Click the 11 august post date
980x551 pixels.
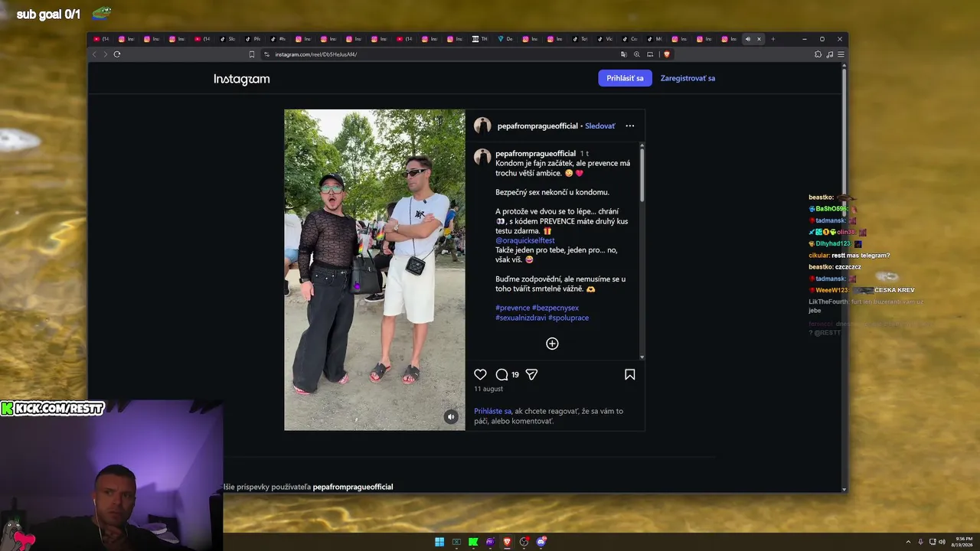488,389
